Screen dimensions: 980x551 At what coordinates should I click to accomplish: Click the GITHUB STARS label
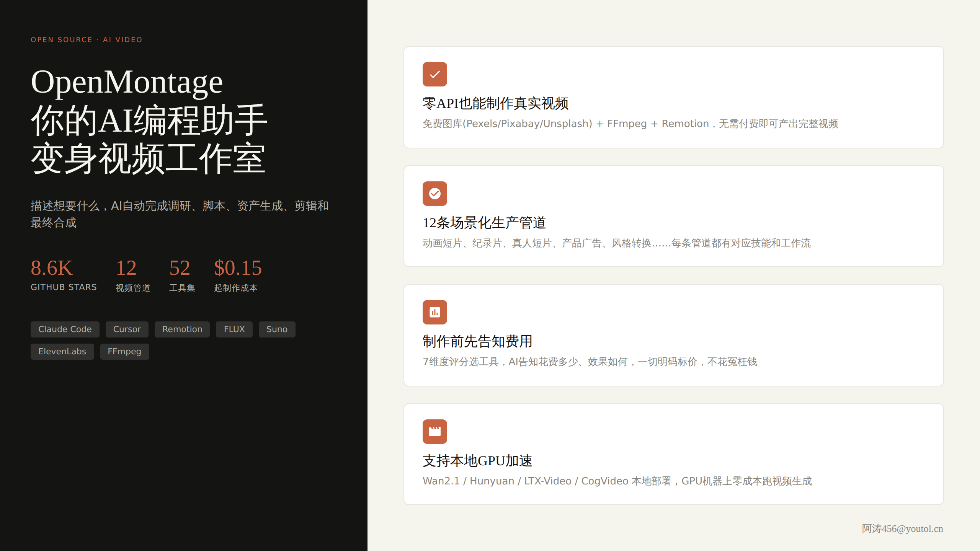64,287
